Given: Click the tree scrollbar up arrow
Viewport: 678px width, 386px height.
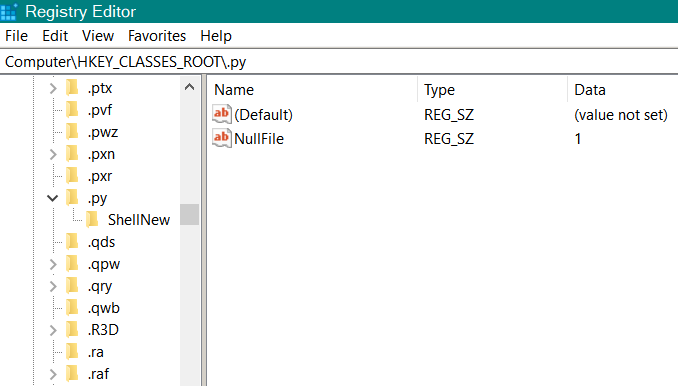Looking at the screenshot, I should [x=189, y=87].
